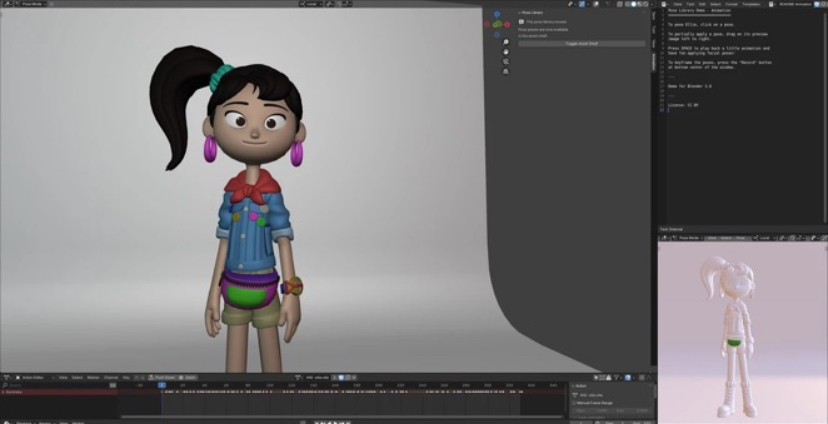Viewport: 828px width, 424px height.
Task: Click the Stash button in the Action Editor
Action: pyautogui.click(x=187, y=378)
